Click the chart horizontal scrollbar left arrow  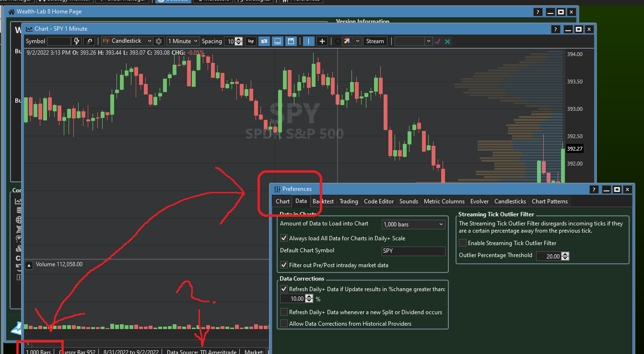coord(29,343)
